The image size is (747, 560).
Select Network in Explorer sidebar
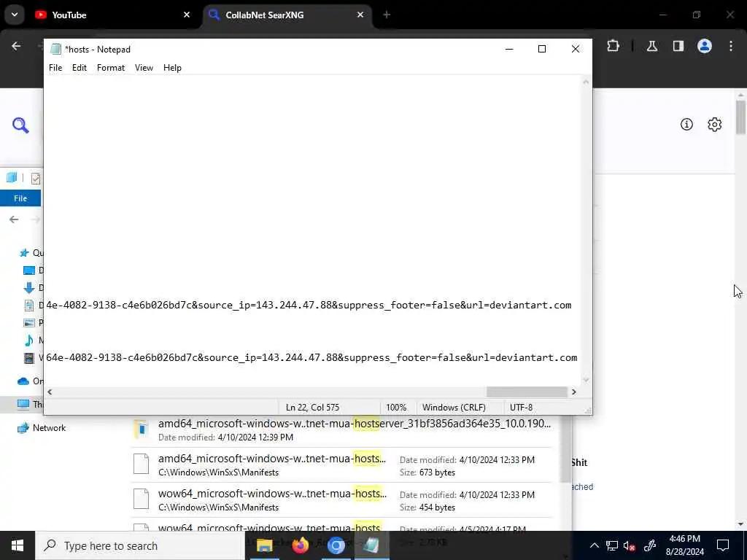[42, 427]
